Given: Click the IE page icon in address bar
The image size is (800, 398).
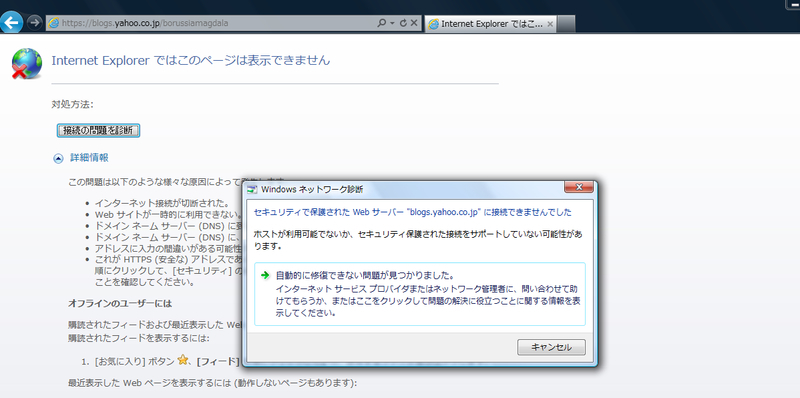Looking at the screenshot, I should pyautogui.click(x=54, y=23).
